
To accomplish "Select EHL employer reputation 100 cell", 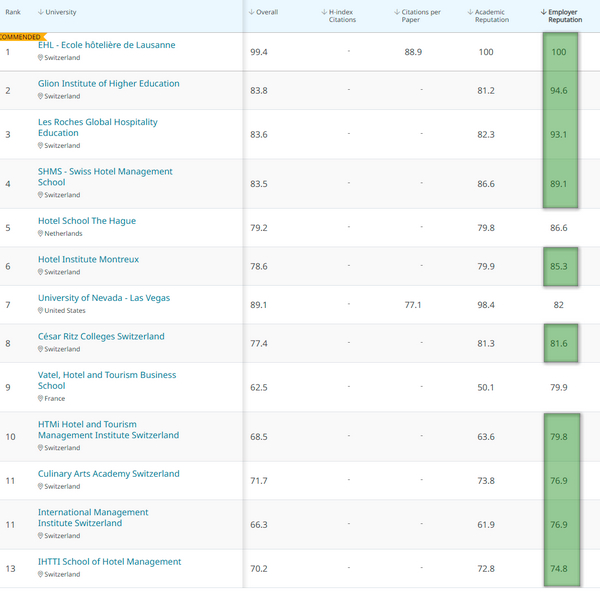I will point(559,52).
